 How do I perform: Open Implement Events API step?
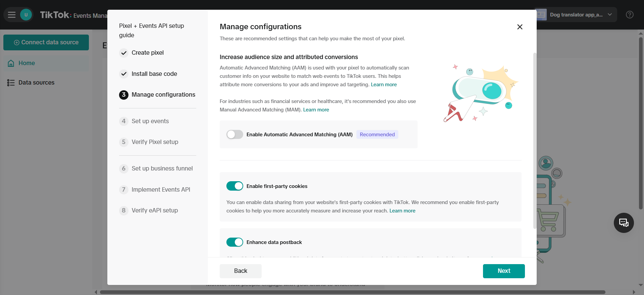[x=161, y=190]
